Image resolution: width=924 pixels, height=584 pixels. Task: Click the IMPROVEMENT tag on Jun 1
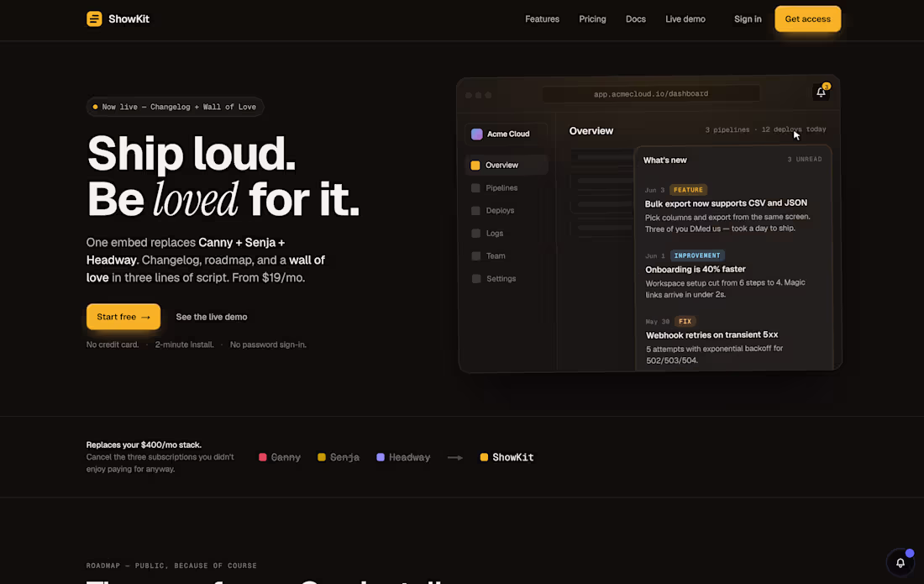coord(697,255)
